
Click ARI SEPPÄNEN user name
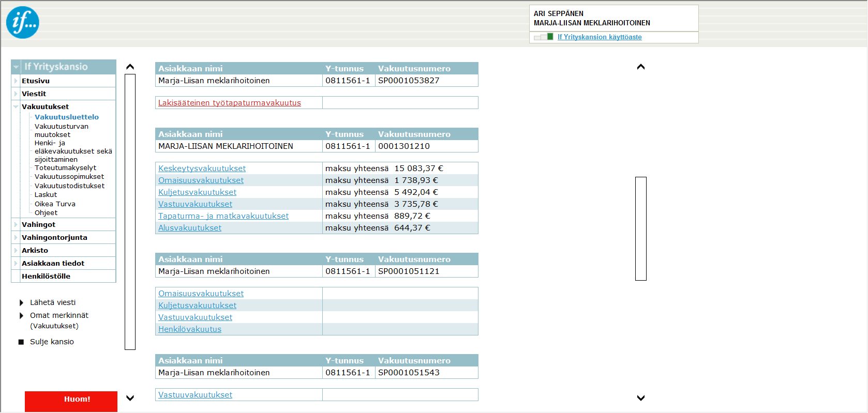[559, 13]
